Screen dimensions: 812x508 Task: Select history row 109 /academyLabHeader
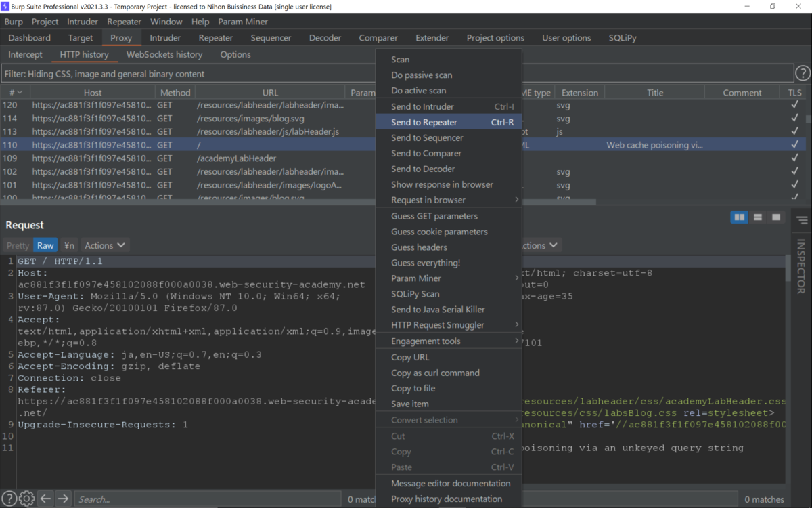tap(403, 158)
